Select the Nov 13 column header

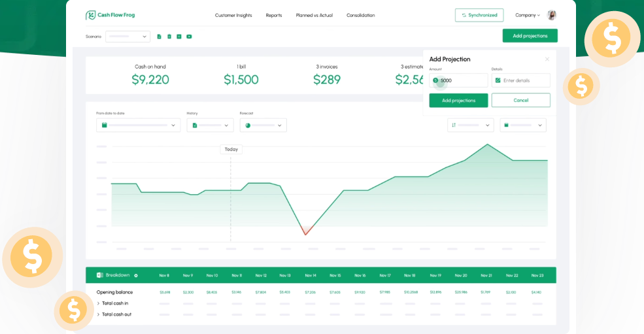[285, 276]
